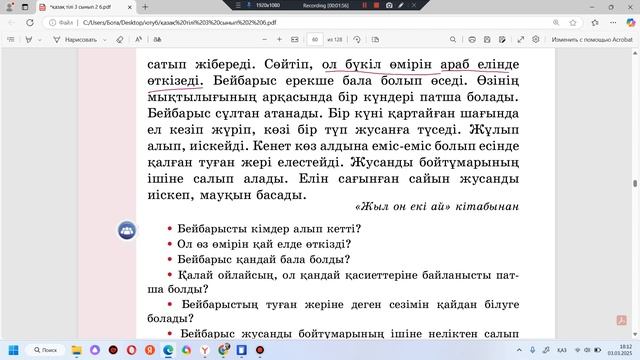
Task: Toggle fit to width view
Action: [295, 40]
